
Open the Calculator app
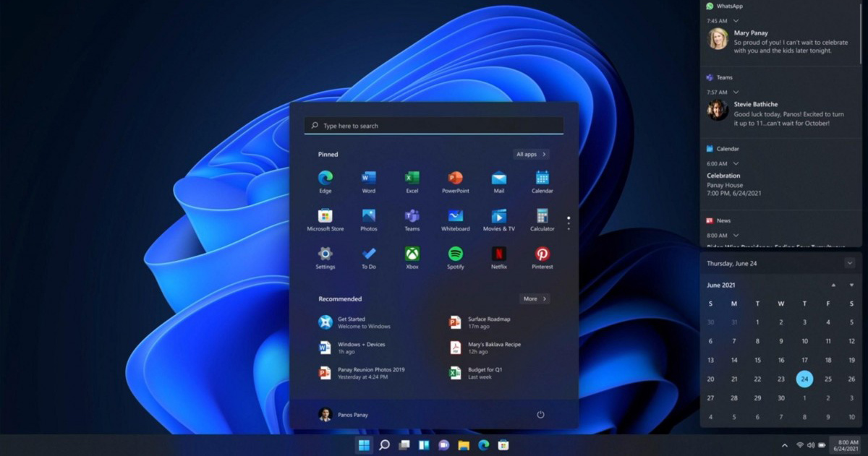click(x=542, y=220)
